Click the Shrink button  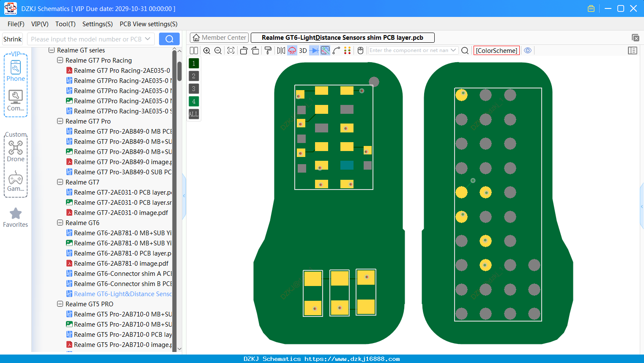[x=13, y=39]
